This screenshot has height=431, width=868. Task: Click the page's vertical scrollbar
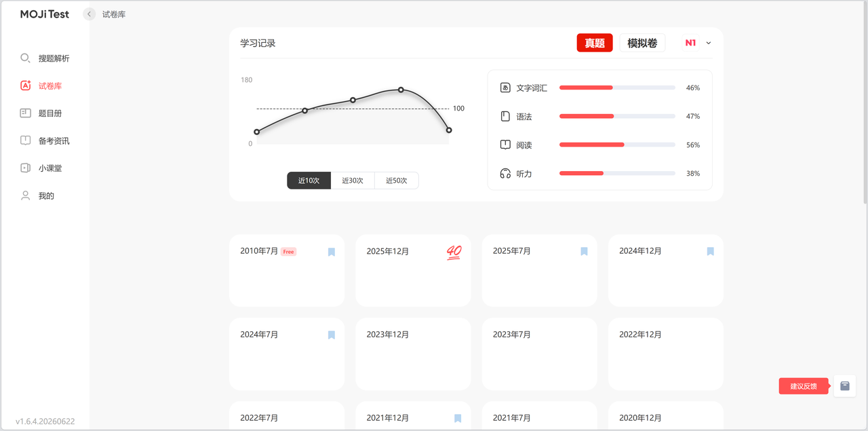[x=865, y=102]
